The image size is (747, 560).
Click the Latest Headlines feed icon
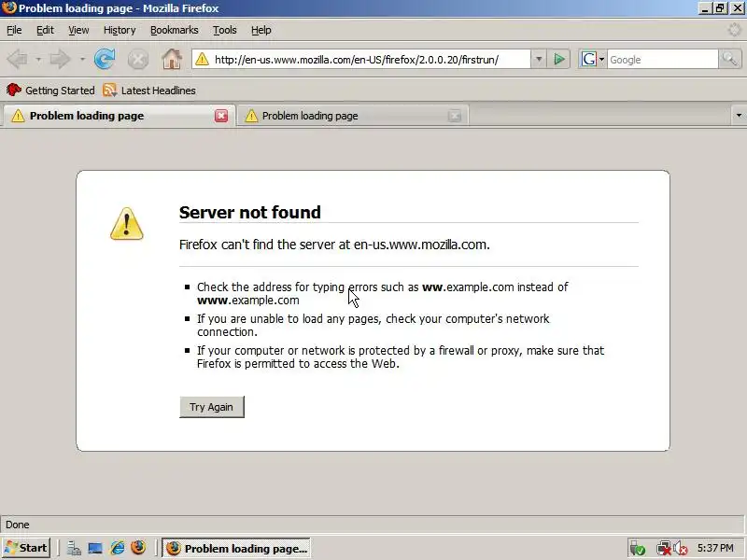pyautogui.click(x=109, y=90)
